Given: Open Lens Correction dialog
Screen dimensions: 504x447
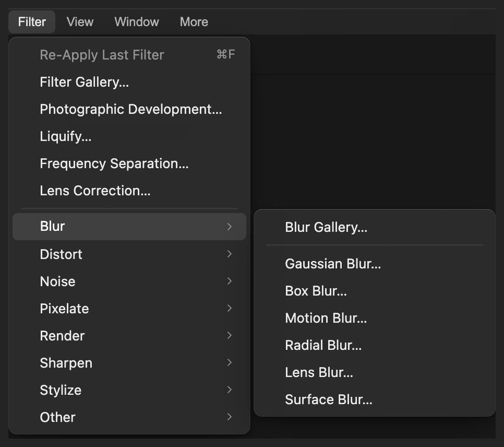Looking at the screenshot, I should tap(129, 191).
